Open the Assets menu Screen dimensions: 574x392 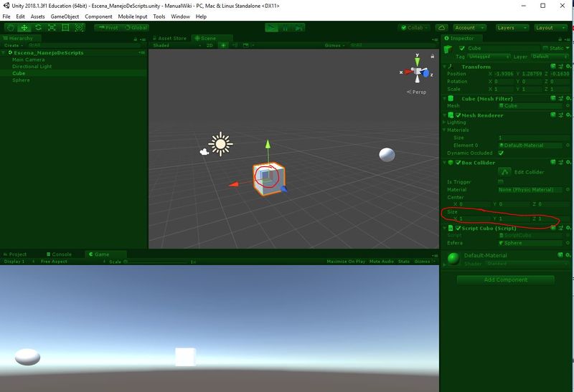point(38,16)
